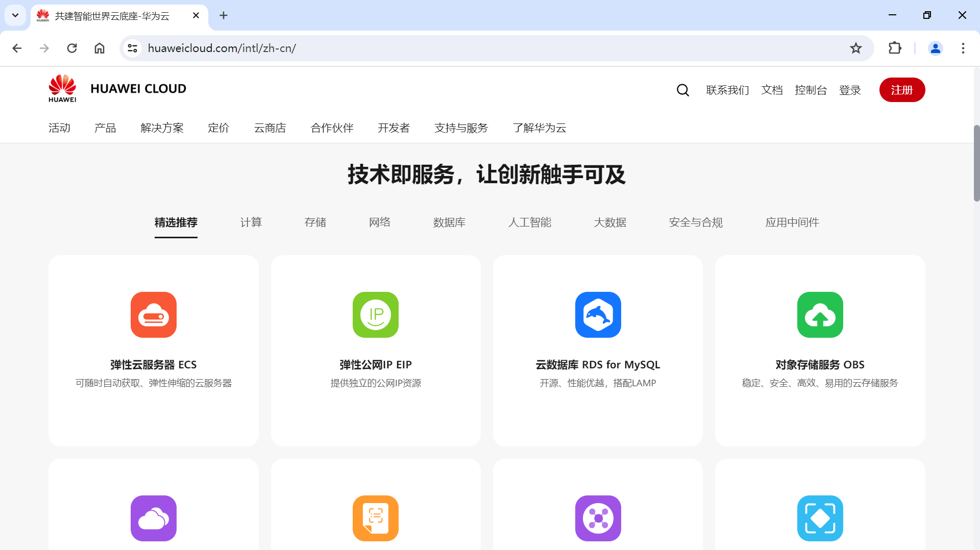The image size is (980, 550).
Task: Close the 华为云 browser tab
Action: (196, 15)
